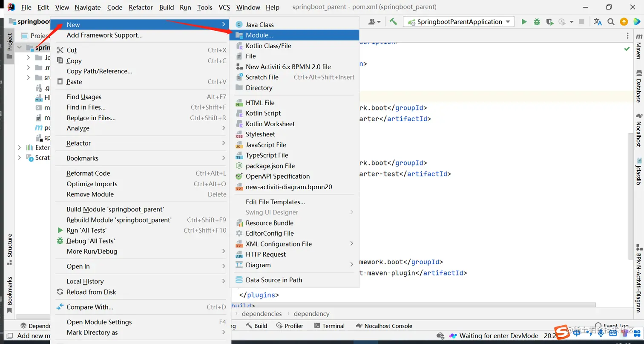Expand the XML Configuration File submenu
This screenshot has width=644, height=344.
294,244
